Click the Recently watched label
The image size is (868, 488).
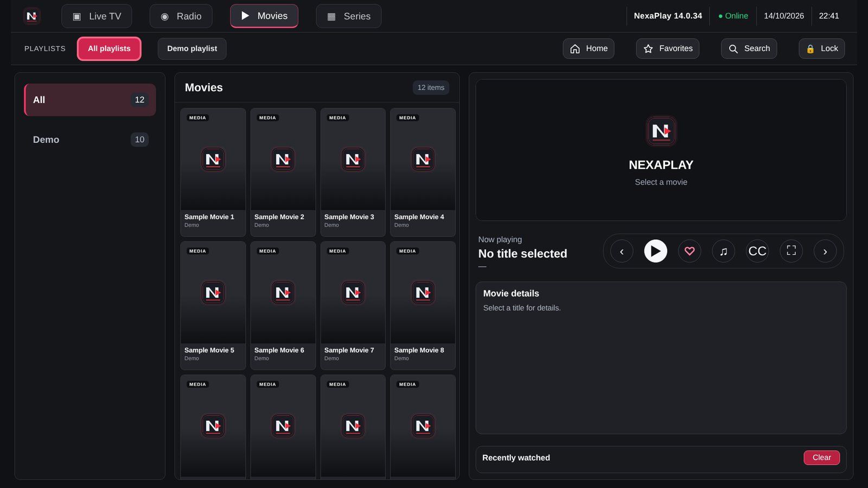516,458
